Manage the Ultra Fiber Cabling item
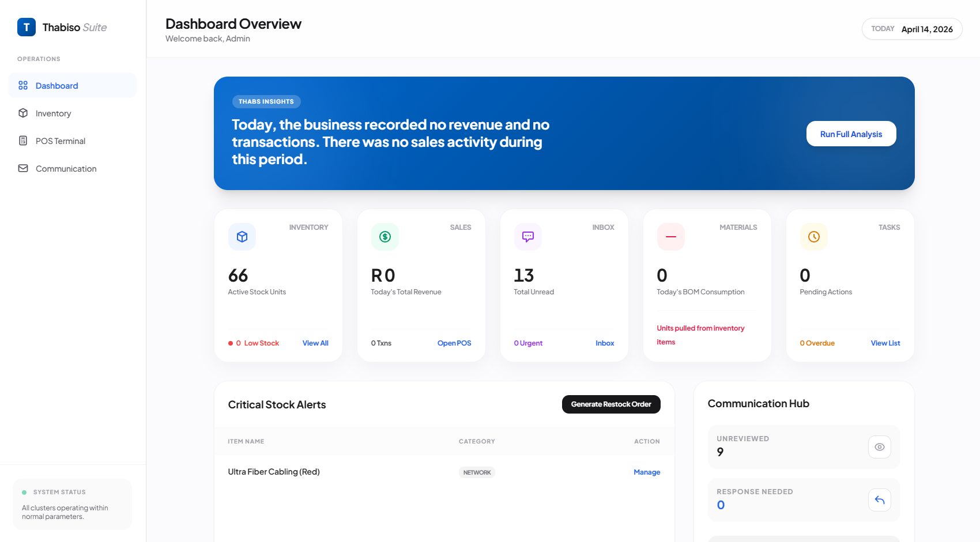 (x=646, y=472)
